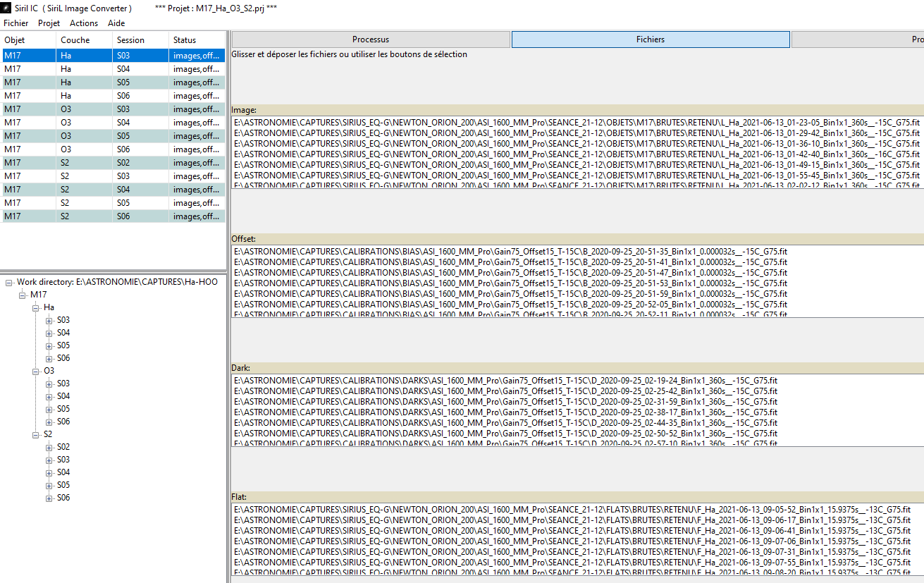This screenshot has width=924, height=583.
Task: Select the image file L_Ha_2021-06-13_01-23-05
Action: click(x=577, y=123)
